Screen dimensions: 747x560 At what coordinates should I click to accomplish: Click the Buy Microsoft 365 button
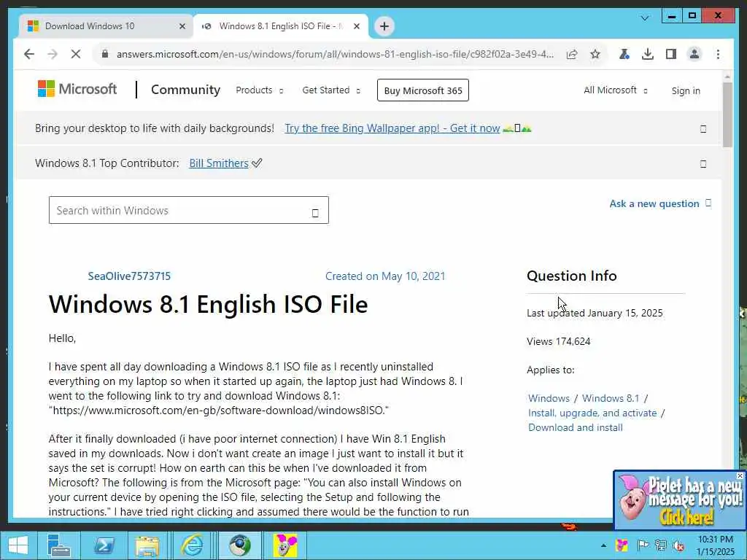tap(423, 90)
